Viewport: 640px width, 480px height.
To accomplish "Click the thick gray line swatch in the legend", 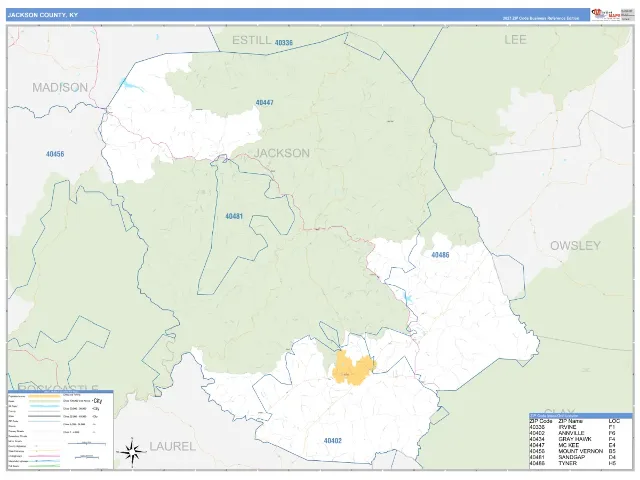I will click(44, 416).
